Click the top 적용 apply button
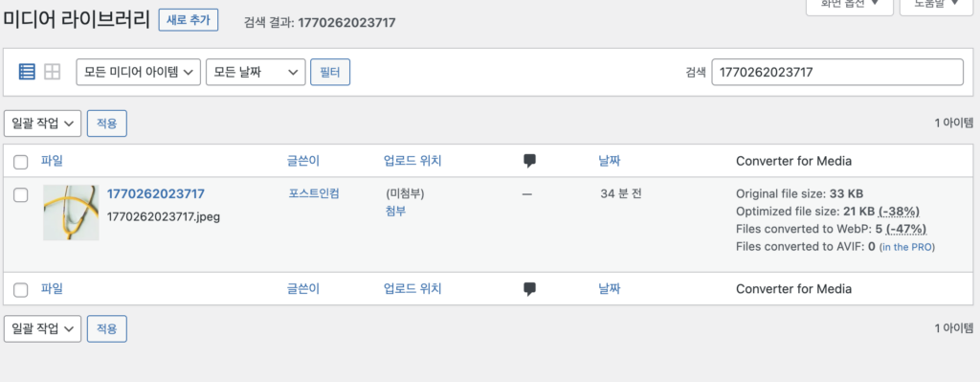This screenshot has width=980, height=382. click(107, 124)
